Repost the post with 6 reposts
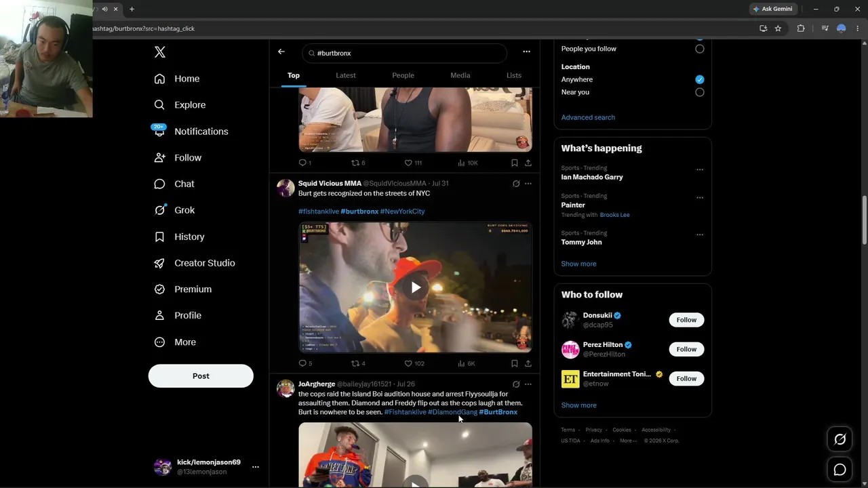868x488 pixels. click(x=355, y=163)
